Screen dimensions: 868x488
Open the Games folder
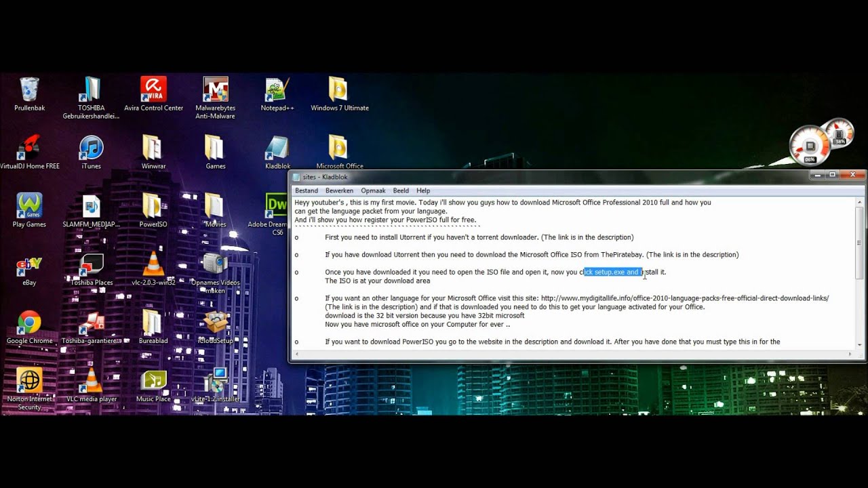215,152
